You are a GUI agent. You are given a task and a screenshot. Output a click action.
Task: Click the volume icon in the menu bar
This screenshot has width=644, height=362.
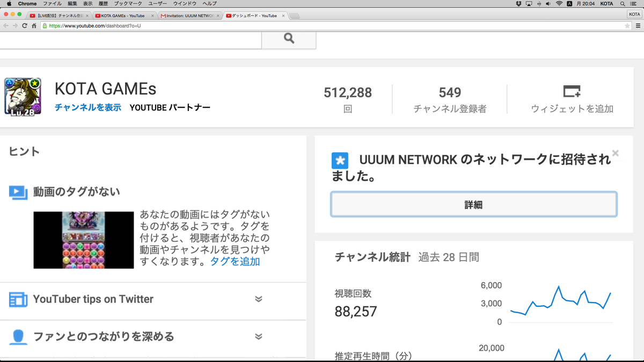[x=549, y=4]
